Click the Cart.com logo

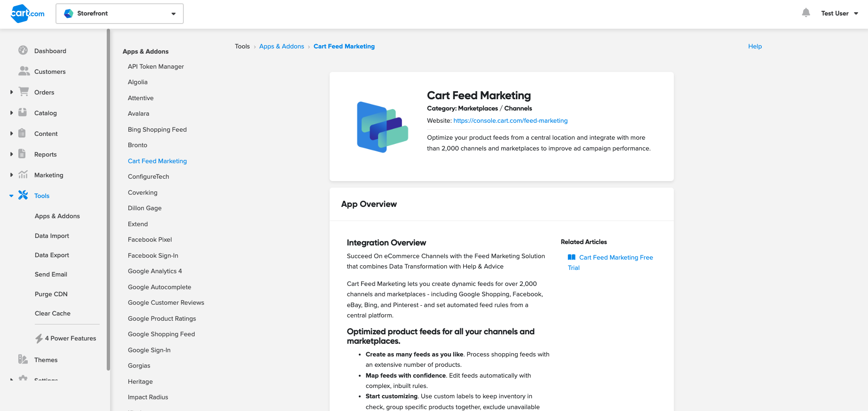click(x=27, y=14)
